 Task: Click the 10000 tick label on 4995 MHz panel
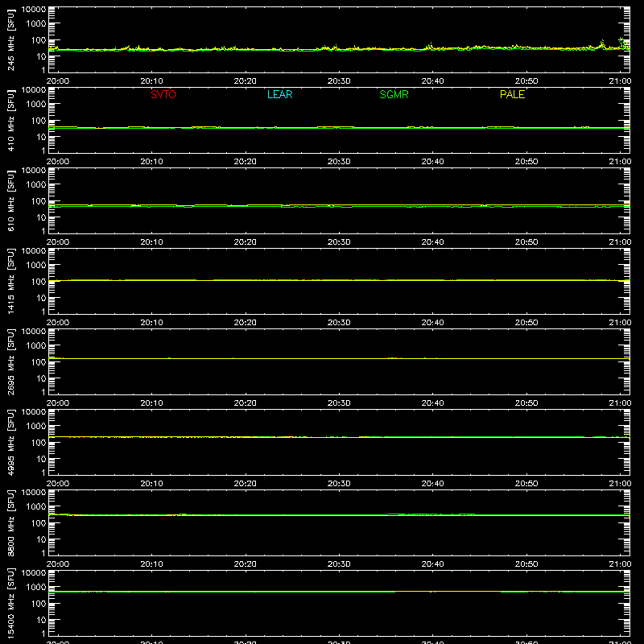pyautogui.click(x=34, y=412)
